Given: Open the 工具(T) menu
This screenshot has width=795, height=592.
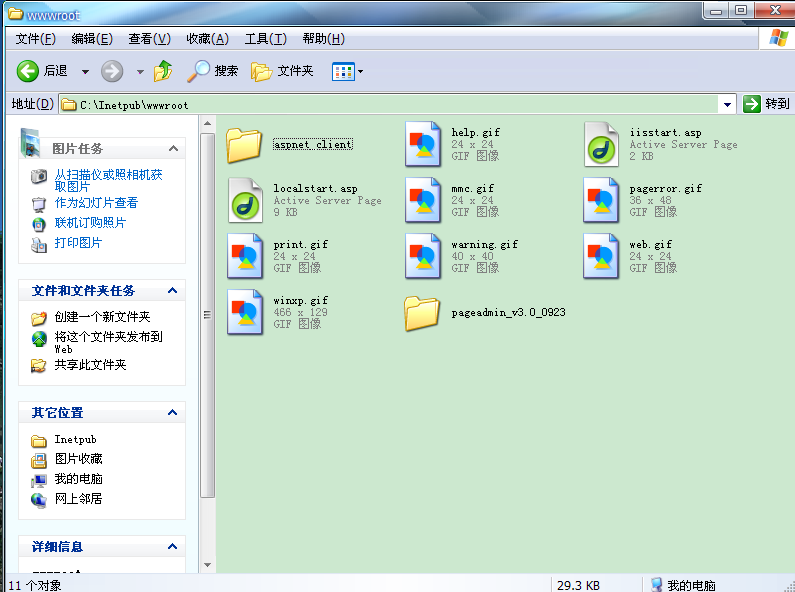Looking at the screenshot, I should coord(265,38).
